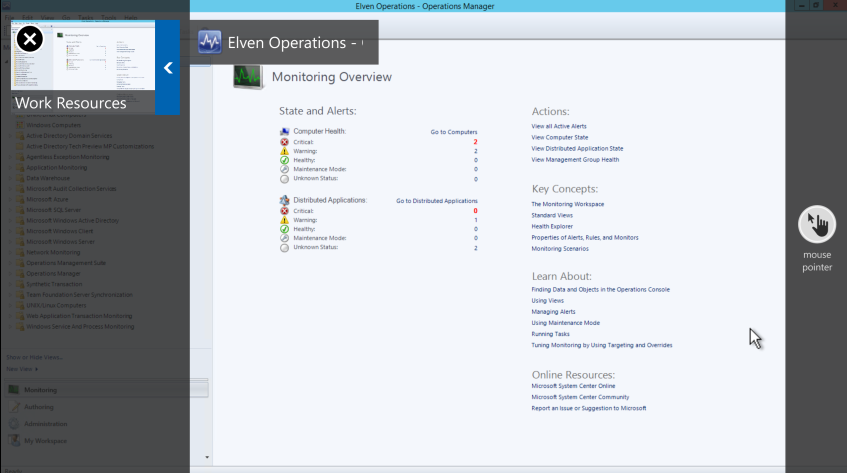Click the Administration workspace icon

[14, 424]
